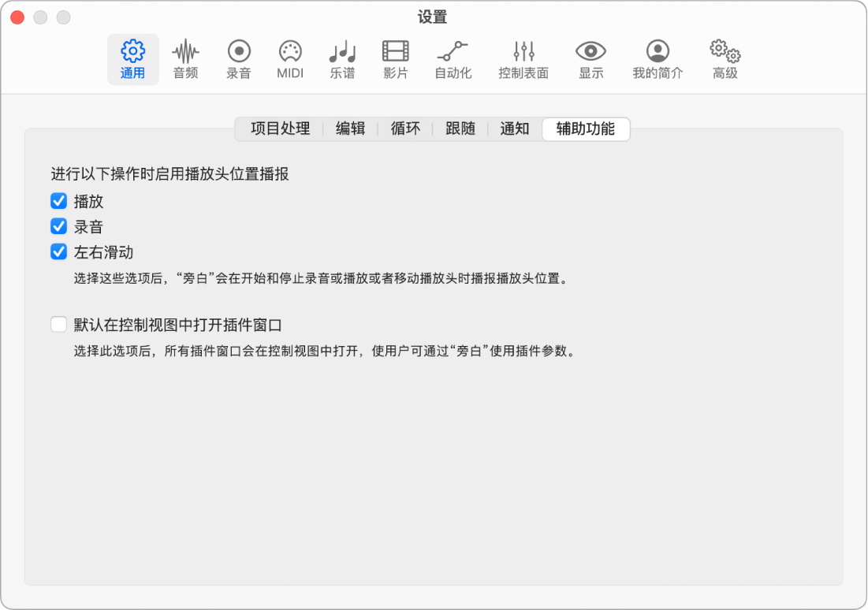The width and height of the screenshot is (868, 610).
Task: Uncheck the 播放 checkbox
Action: coord(58,201)
